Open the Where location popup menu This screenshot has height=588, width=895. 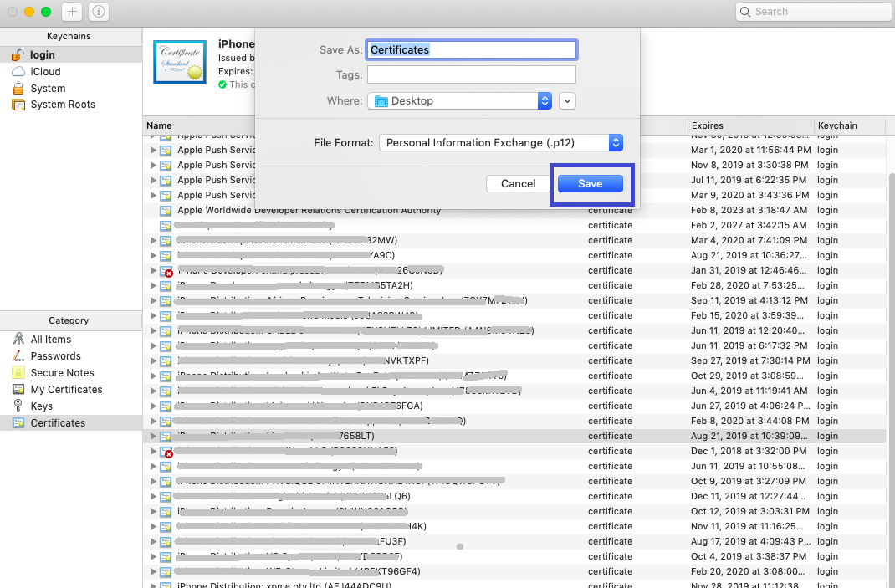[x=459, y=101]
